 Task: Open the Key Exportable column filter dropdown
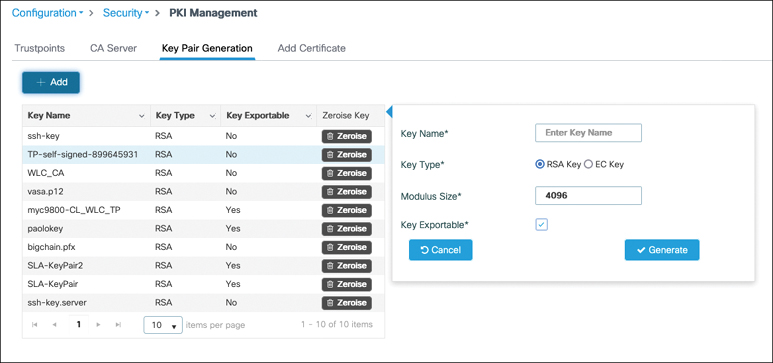(309, 116)
